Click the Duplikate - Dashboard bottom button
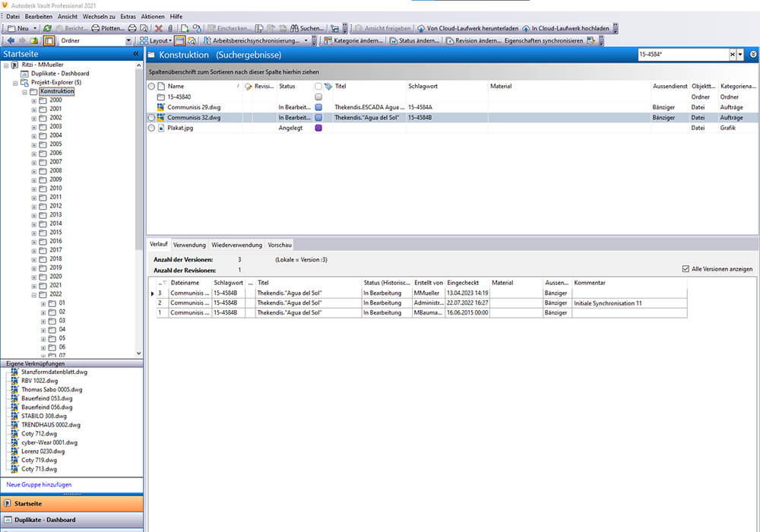The width and height of the screenshot is (760, 532). (71, 520)
